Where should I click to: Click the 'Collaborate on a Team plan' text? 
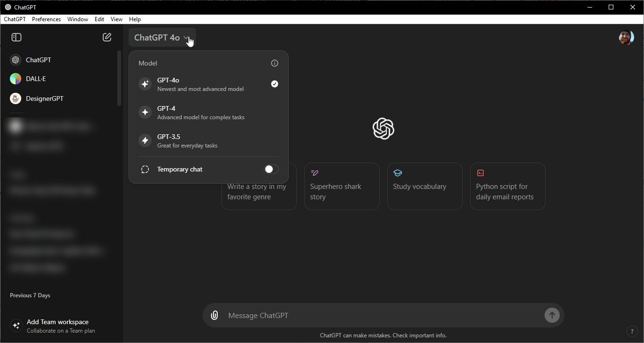[x=61, y=331]
